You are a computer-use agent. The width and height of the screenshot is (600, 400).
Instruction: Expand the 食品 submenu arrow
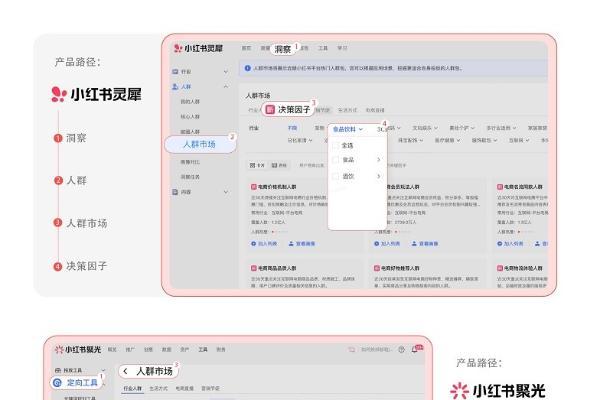[378, 160]
